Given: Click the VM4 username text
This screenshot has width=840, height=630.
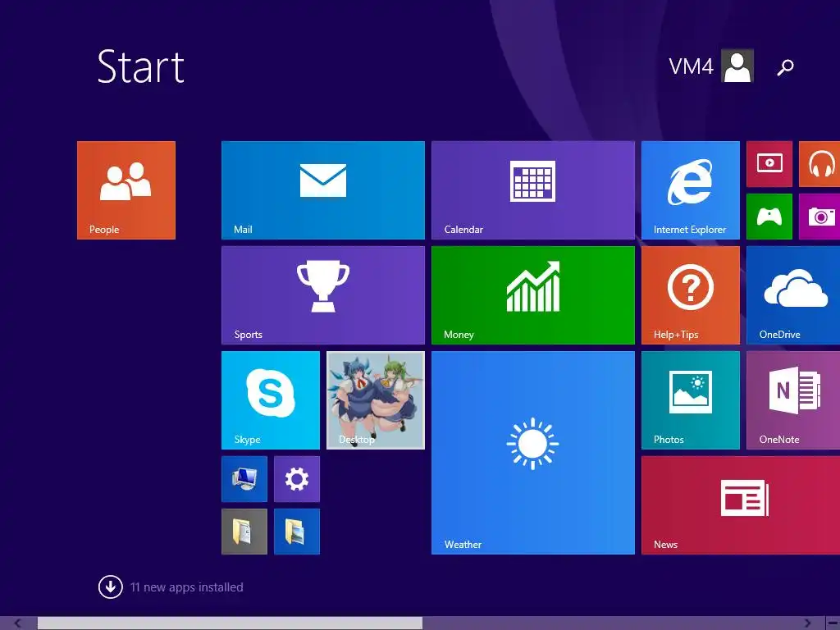Looking at the screenshot, I should 691,66.
